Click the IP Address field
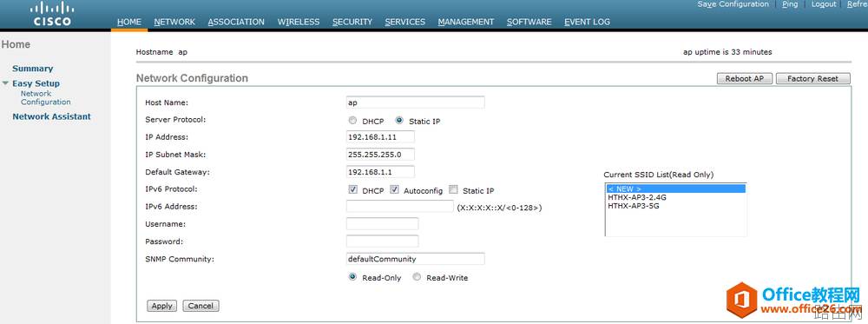This screenshot has height=324, width=868. [x=380, y=136]
